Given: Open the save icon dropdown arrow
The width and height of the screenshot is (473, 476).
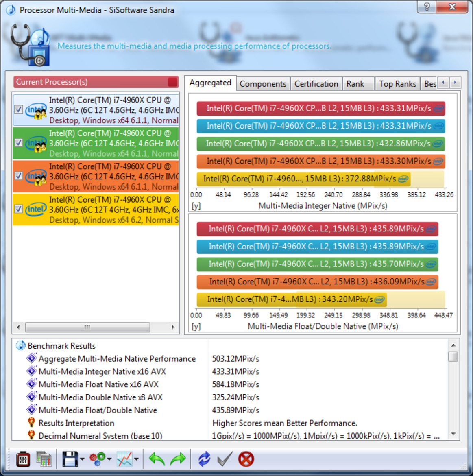Looking at the screenshot, I should pyautogui.click(x=82, y=459).
